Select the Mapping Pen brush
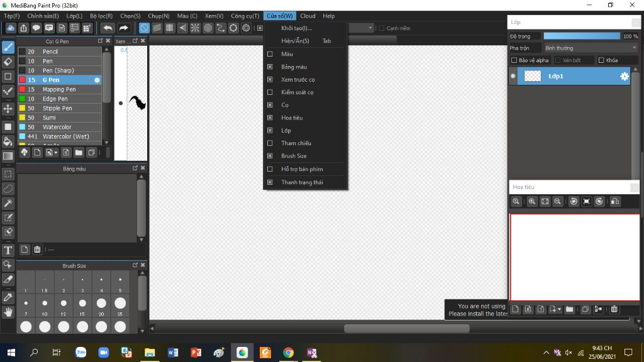 [60, 89]
